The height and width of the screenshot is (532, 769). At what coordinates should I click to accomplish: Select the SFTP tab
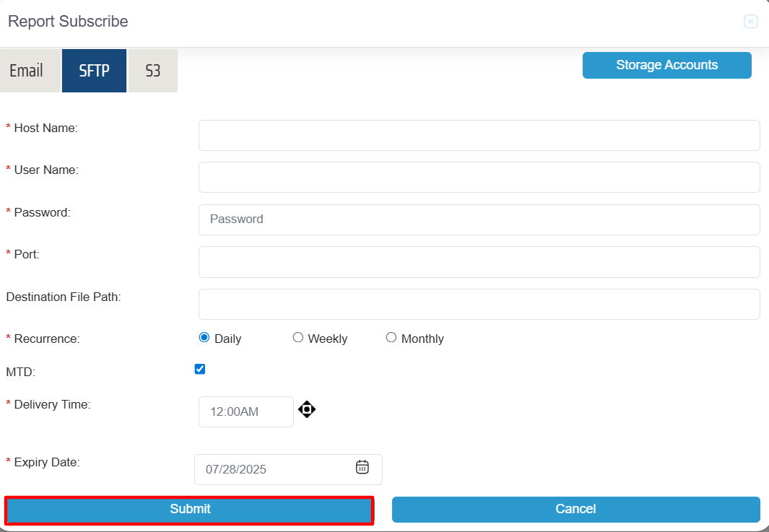[x=94, y=71]
